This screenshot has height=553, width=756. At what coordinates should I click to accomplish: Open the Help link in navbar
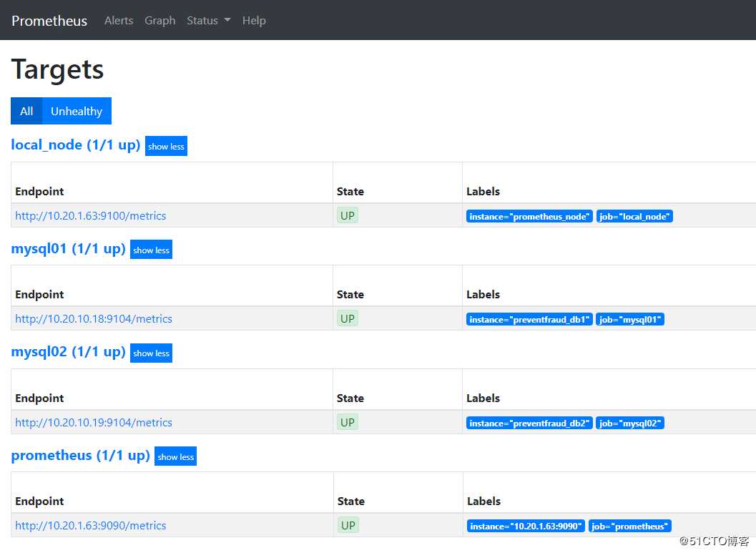[254, 21]
